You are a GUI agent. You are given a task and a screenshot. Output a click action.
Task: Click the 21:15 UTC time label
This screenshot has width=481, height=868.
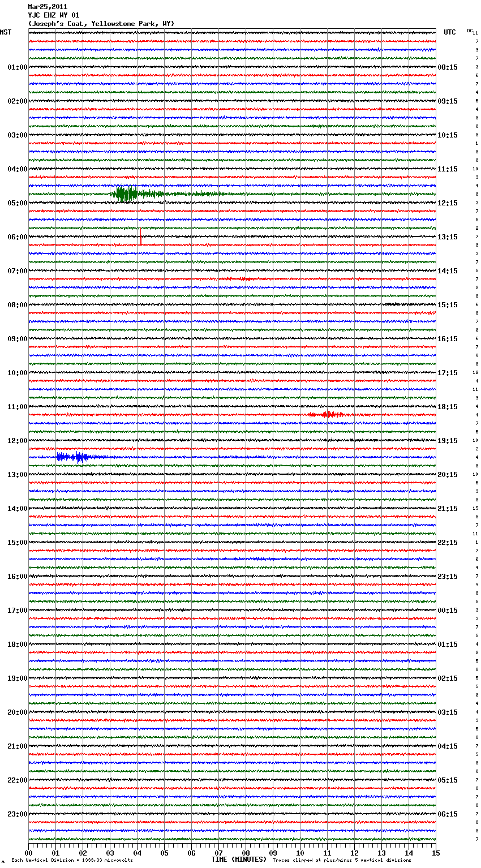(448, 509)
